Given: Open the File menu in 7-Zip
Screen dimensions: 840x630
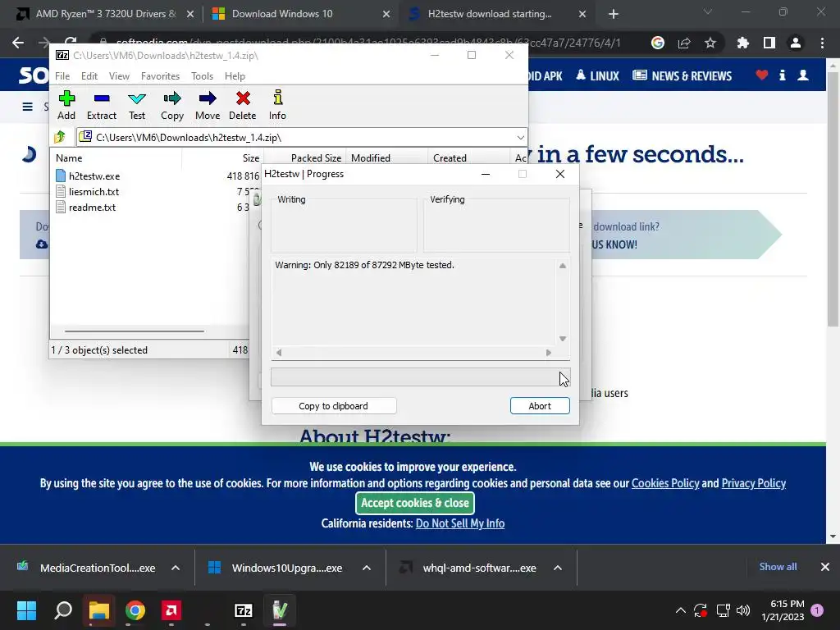Looking at the screenshot, I should tap(62, 76).
